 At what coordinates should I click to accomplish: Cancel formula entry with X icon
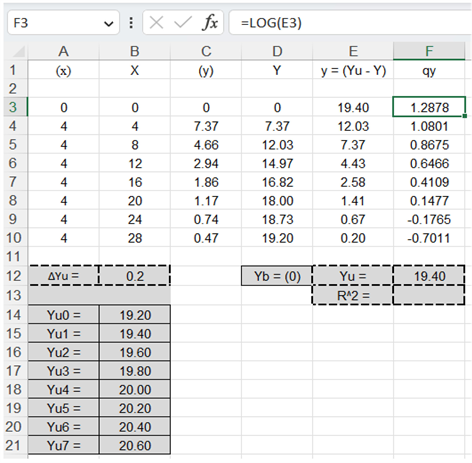tap(156, 23)
